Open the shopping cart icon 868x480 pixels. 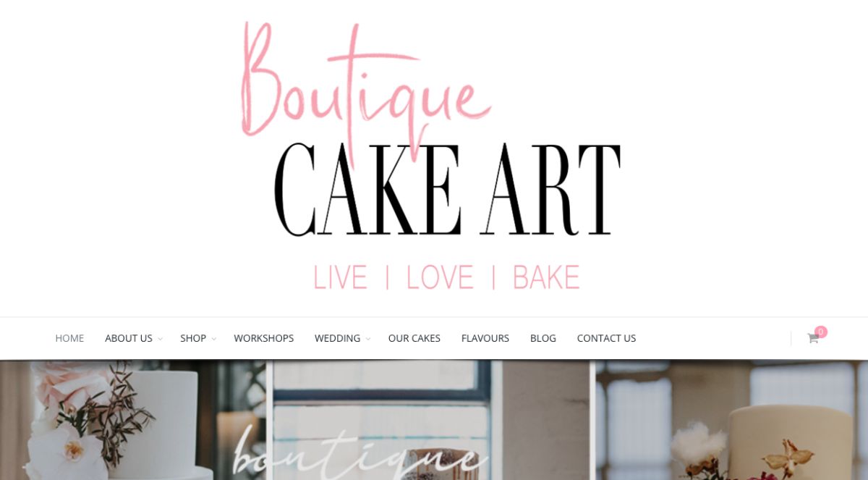(813, 338)
